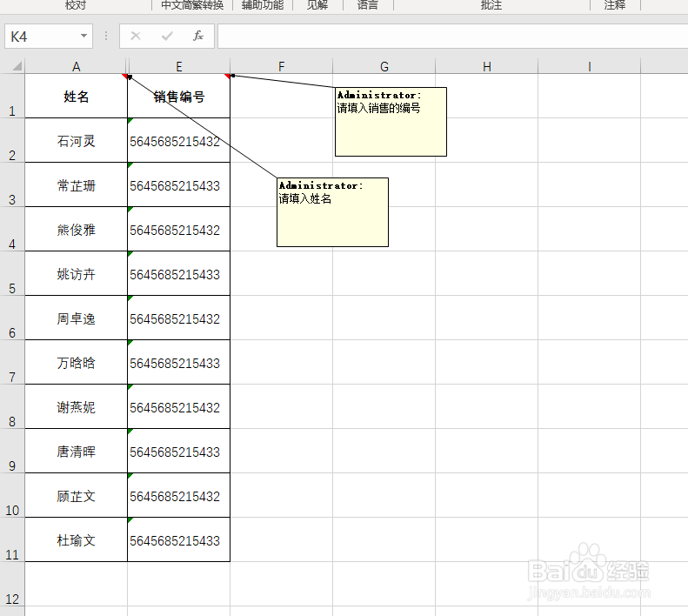Click the confirm checkmark in formula bar
This screenshot has width=688, height=616.
point(167,36)
